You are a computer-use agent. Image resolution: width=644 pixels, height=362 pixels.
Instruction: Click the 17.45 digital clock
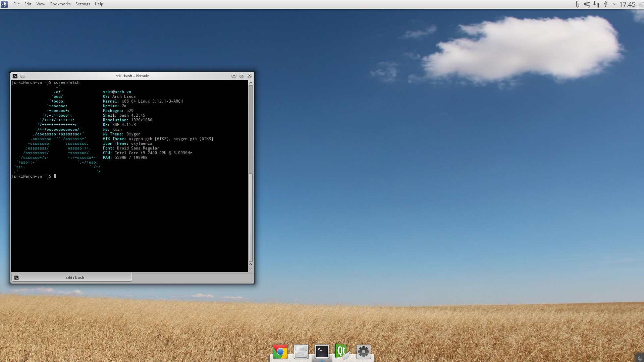pos(627,4)
